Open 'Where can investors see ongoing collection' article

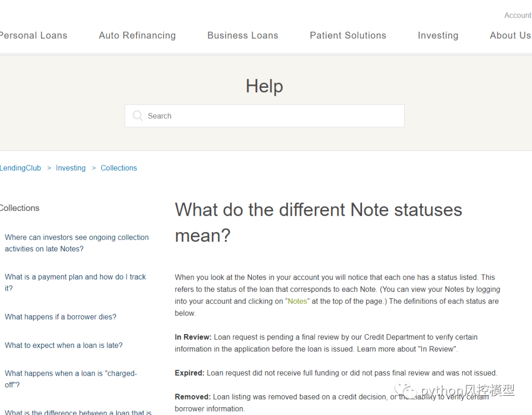pyautogui.click(x=77, y=243)
